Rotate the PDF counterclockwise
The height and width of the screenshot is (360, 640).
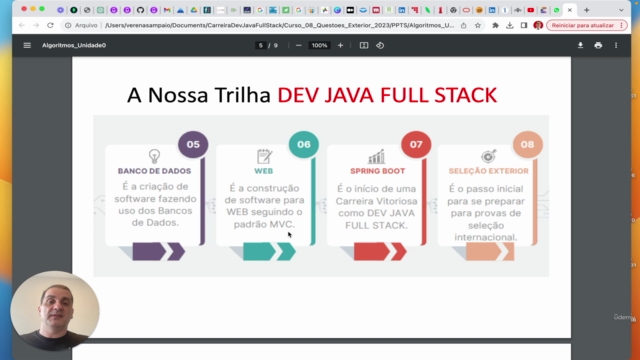[380, 45]
